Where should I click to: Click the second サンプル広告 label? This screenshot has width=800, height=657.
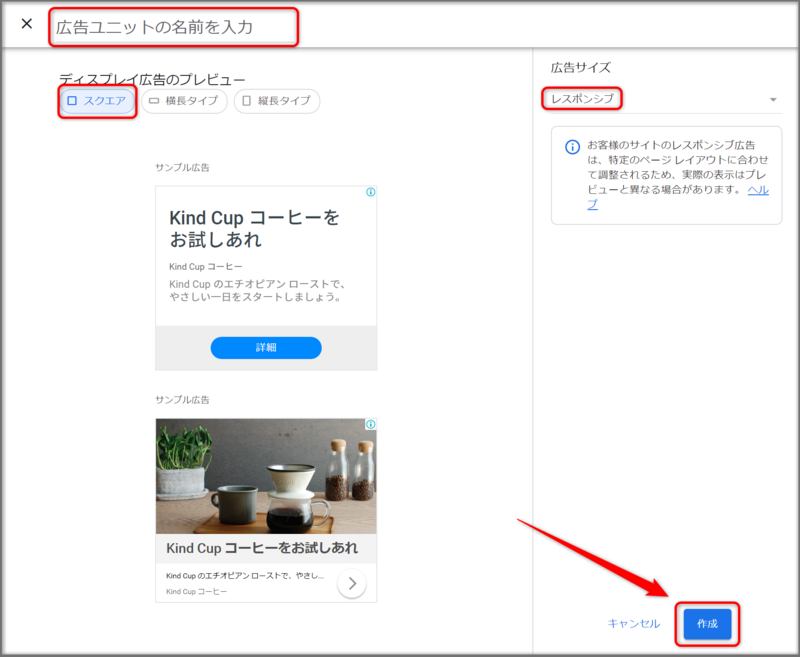coord(182,400)
